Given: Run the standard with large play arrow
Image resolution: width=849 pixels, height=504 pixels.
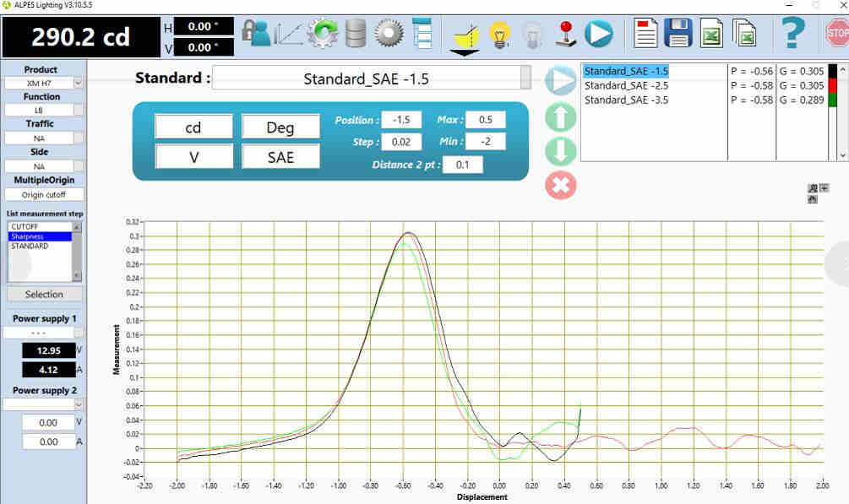Looking at the screenshot, I should click(x=560, y=81).
